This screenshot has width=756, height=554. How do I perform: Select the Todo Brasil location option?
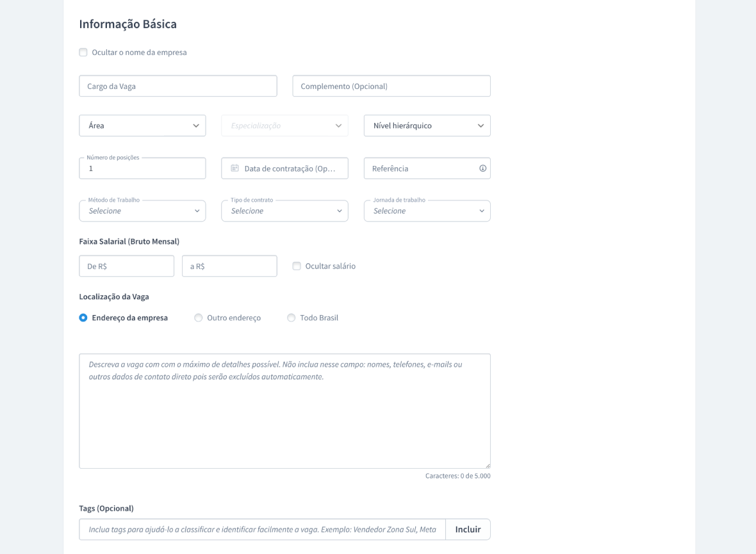(x=292, y=318)
